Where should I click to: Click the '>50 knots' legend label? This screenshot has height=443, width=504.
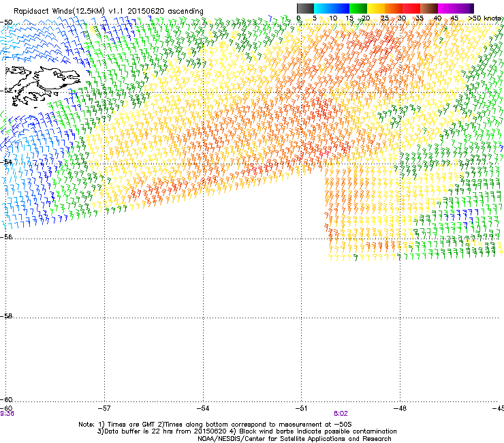[x=484, y=18]
